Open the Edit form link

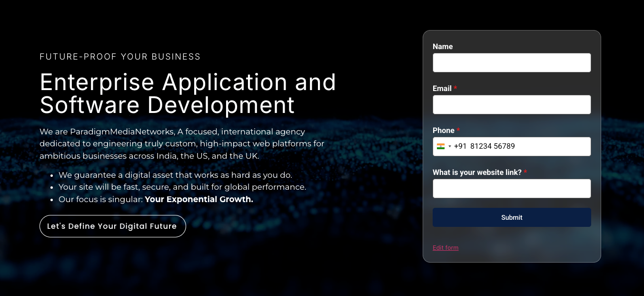[446, 247]
